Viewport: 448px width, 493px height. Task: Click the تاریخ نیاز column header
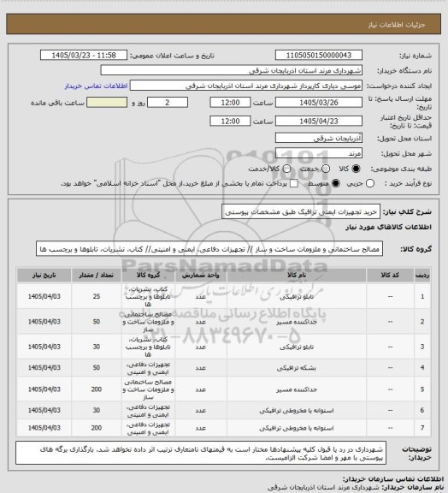pos(44,275)
